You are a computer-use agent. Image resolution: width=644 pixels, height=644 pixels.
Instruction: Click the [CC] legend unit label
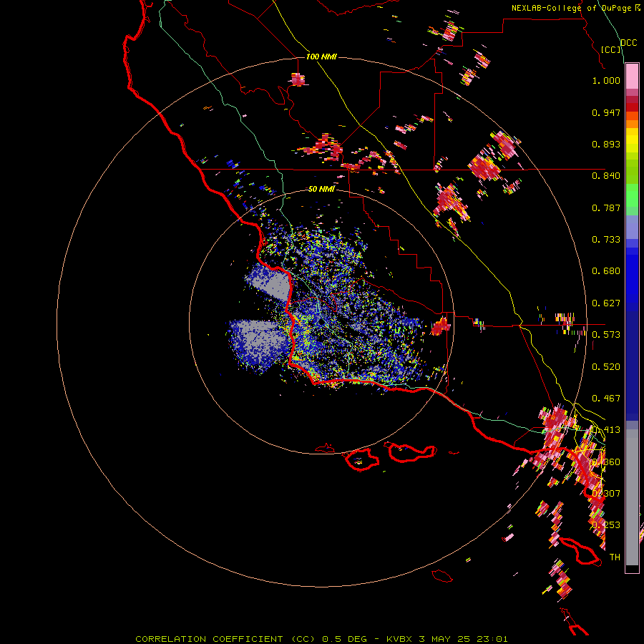click(611, 49)
